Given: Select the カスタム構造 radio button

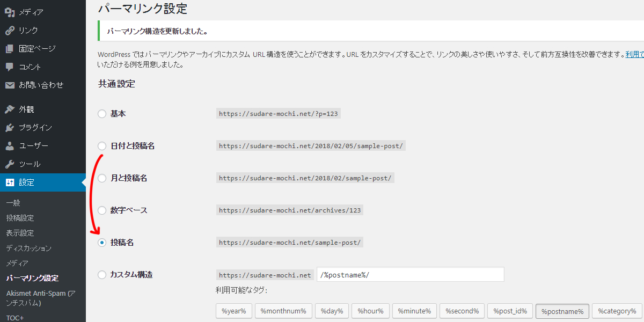Looking at the screenshot, I should [x=102, y=275].
